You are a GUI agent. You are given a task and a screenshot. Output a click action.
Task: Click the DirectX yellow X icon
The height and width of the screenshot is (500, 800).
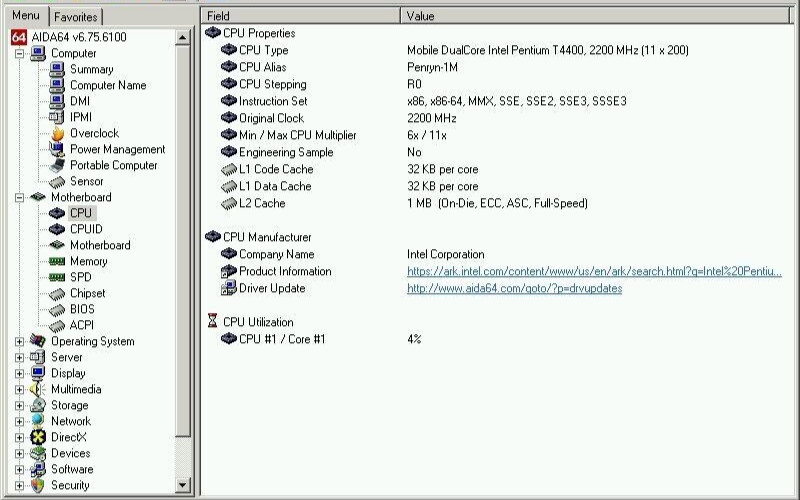coord(38,437)
